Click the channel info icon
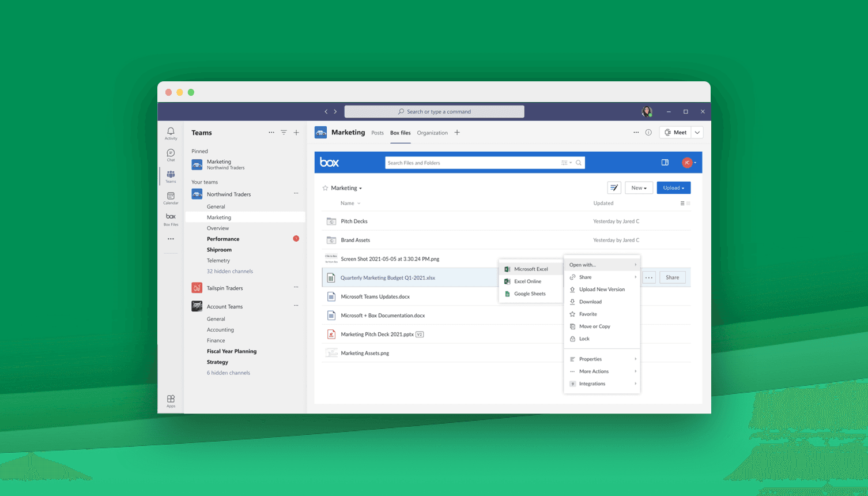 (648, 133)
